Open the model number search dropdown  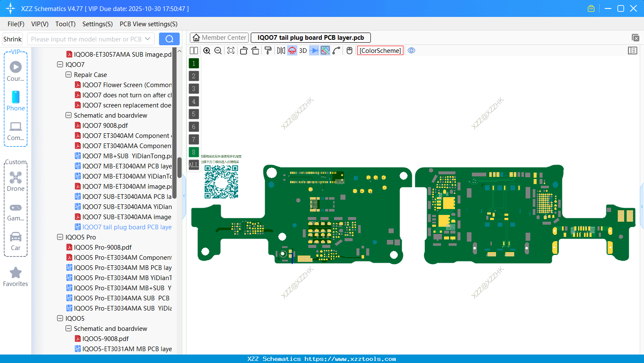click(149, 38)
